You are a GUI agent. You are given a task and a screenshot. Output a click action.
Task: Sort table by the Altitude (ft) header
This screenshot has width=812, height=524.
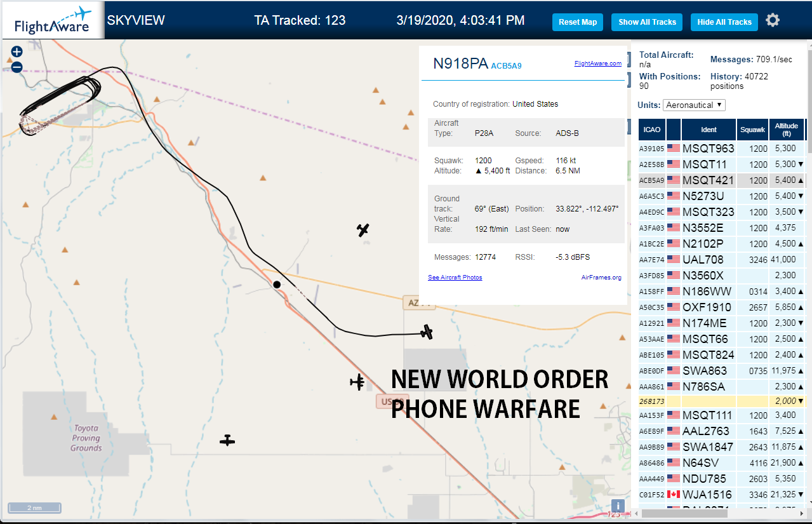point(786,130)
